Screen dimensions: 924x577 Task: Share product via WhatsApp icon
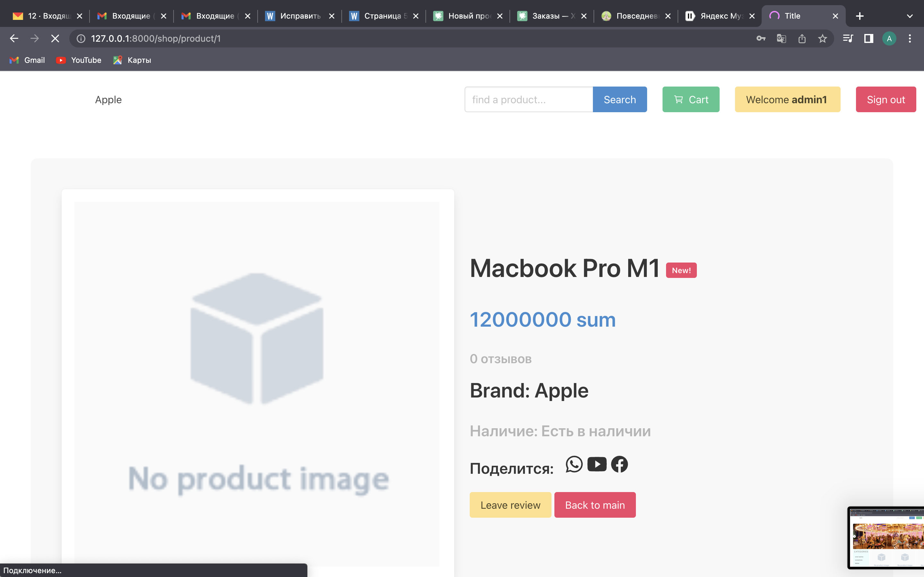pyautogui.click(x=574, y=464)
